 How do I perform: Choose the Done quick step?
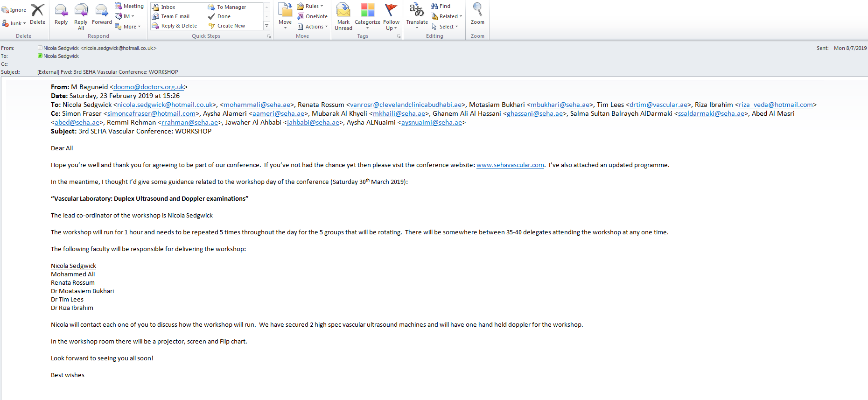click(224, 16)
